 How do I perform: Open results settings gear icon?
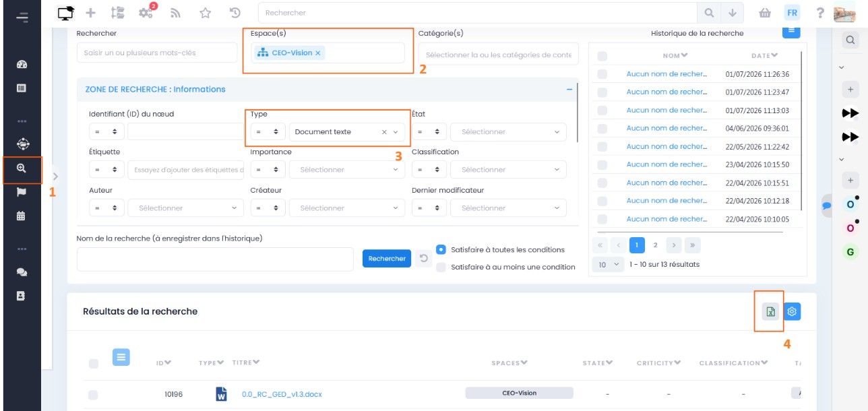[792, 311]
